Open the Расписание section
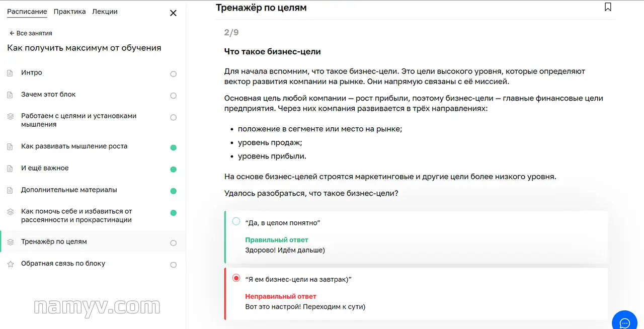 coord(27,11)
